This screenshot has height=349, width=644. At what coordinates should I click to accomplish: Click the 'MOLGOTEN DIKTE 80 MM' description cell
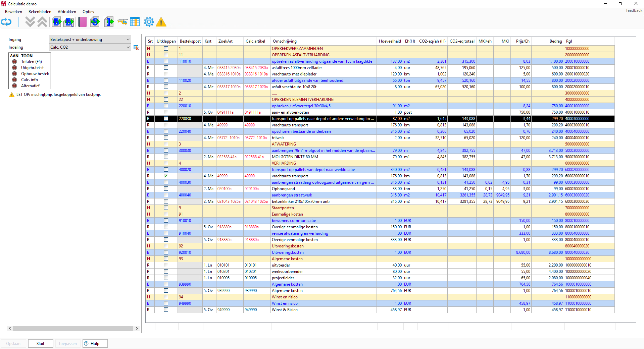pyautogui.click(x=324, y=157)
